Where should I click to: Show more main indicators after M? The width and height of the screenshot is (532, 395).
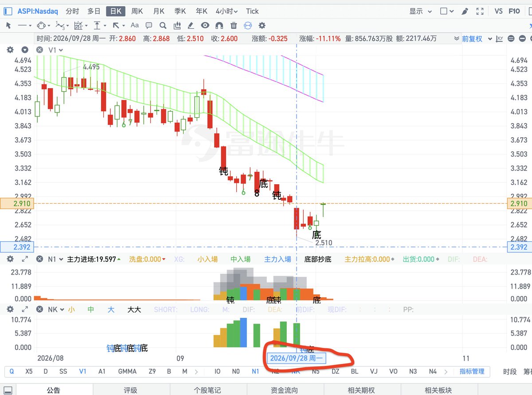coord(196,372)
